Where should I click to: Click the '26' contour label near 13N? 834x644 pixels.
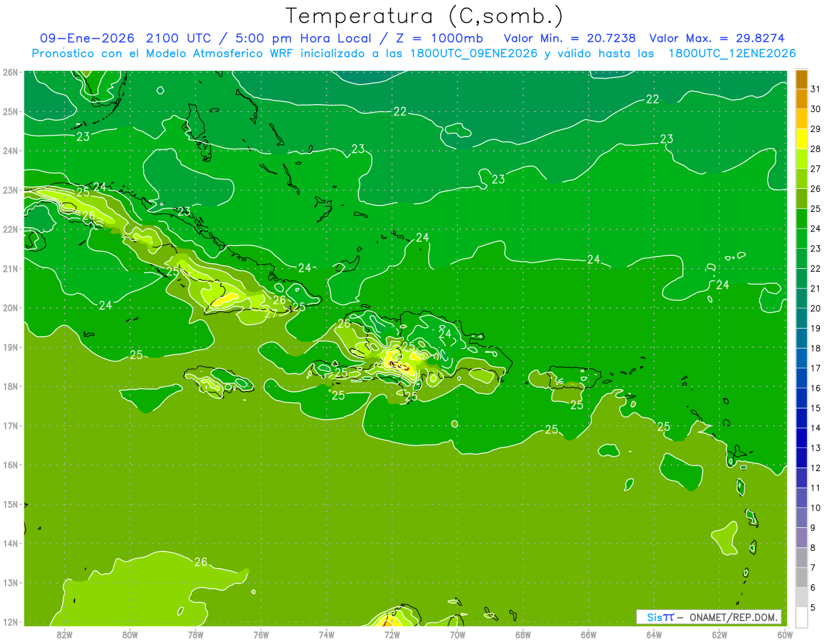201,562
